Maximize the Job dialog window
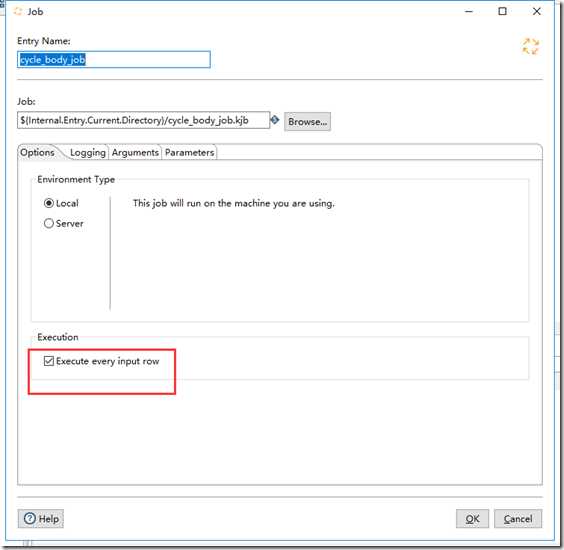The width and height of the screenshot is (564, 550). [502, 12]
